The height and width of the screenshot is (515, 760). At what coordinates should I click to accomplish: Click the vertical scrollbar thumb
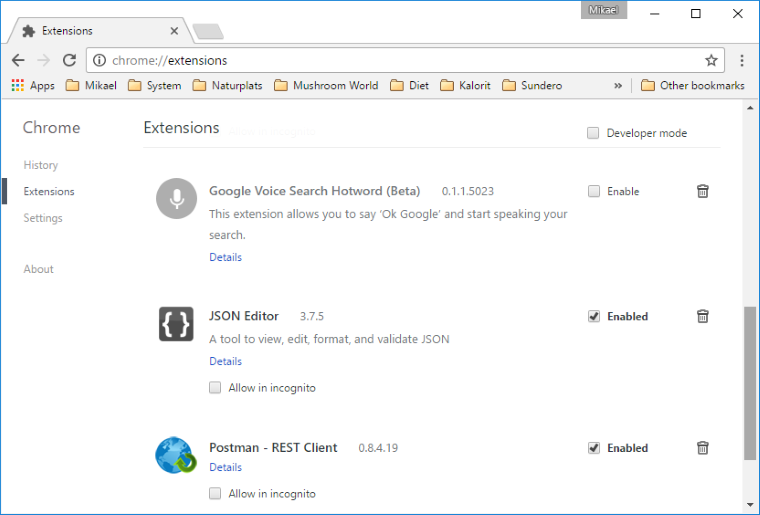click(x=750, y=383)
